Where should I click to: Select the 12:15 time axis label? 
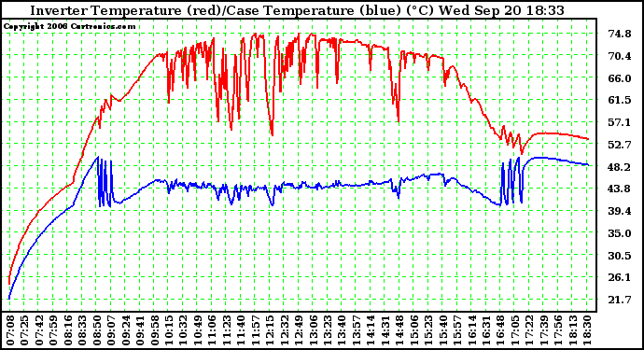pyautogui.click(x=271, y=330)
